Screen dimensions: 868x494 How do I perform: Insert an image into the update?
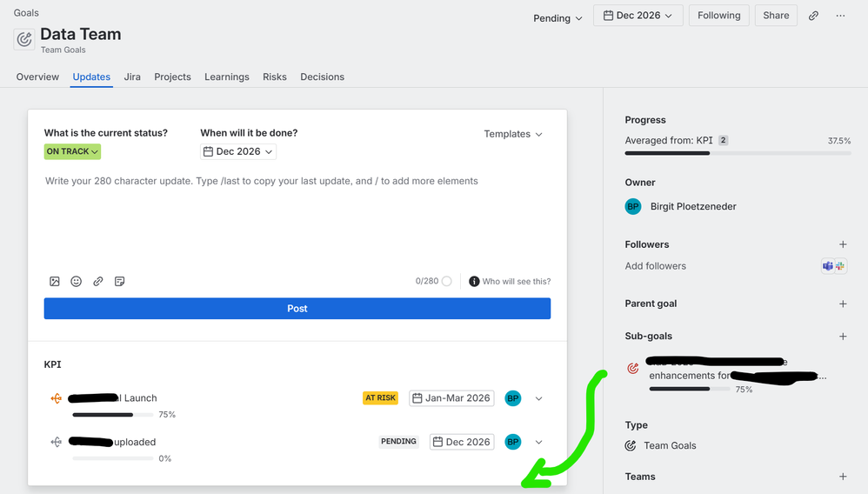pos(54,281)
